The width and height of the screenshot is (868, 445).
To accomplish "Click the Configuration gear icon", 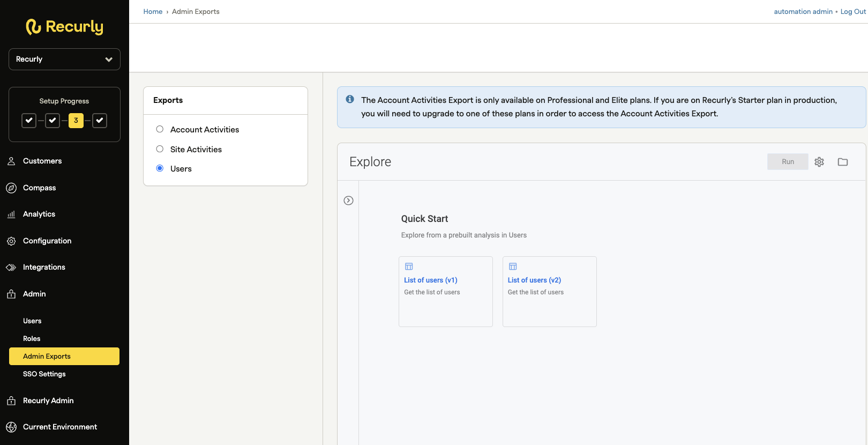I will coord(11,241).
